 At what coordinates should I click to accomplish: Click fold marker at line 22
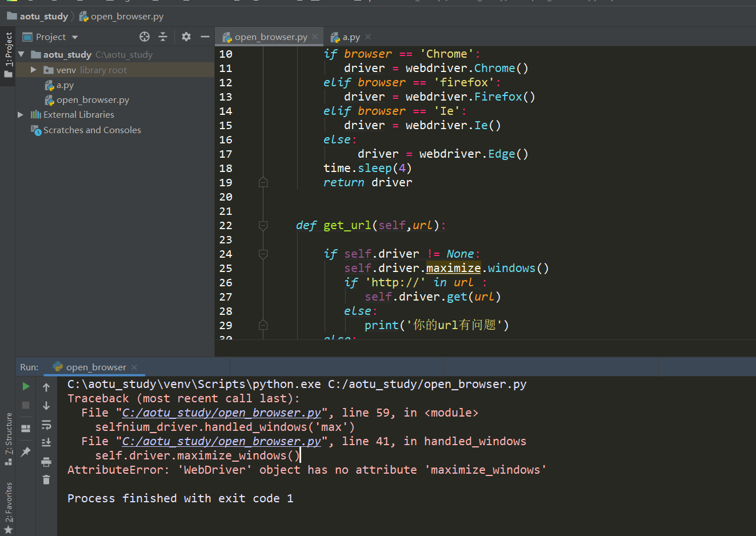click(263, 226)
